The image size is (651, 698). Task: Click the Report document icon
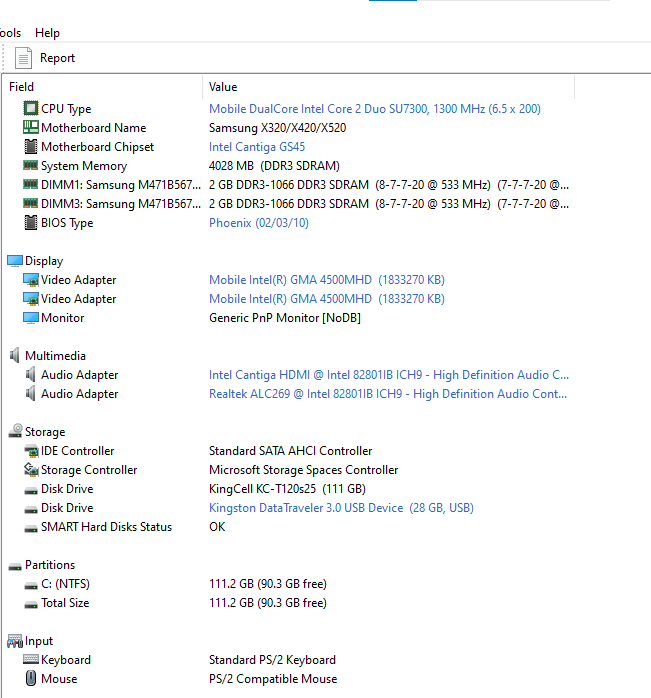pos(23,58)
